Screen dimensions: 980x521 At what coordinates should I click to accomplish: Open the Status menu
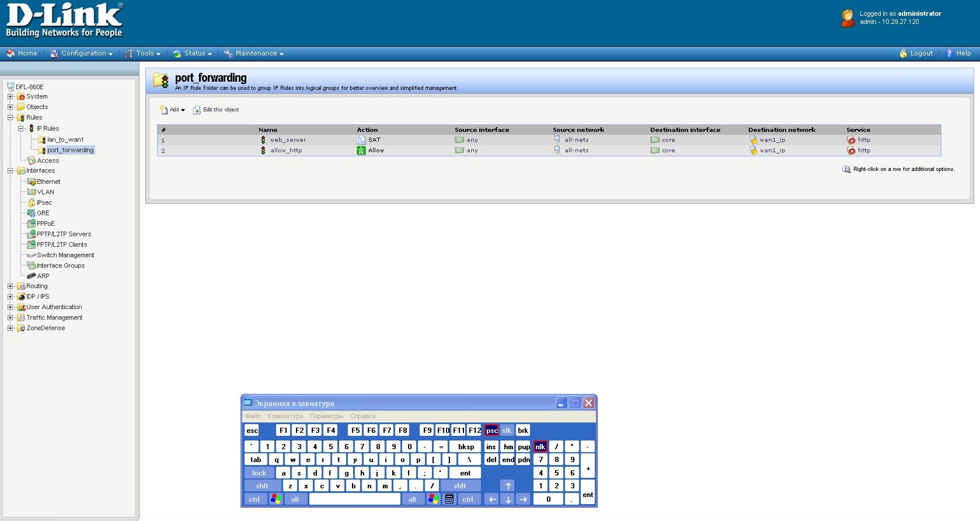[192, 53]
